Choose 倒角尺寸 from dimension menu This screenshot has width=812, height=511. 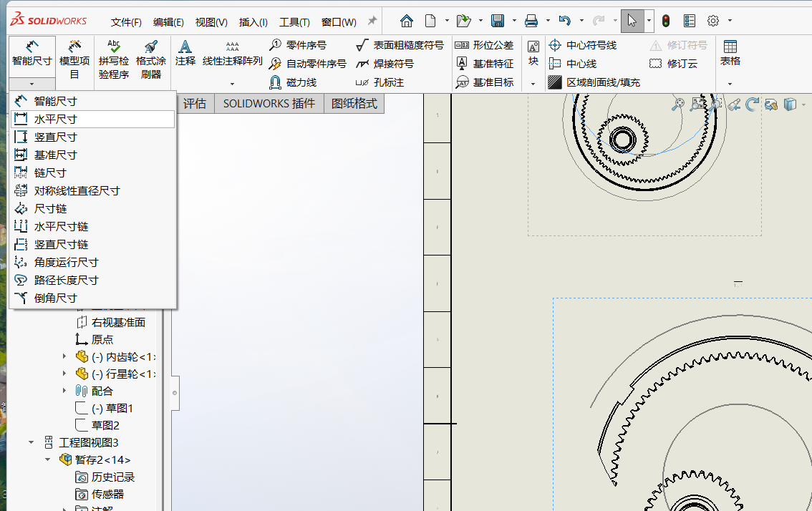92,298
